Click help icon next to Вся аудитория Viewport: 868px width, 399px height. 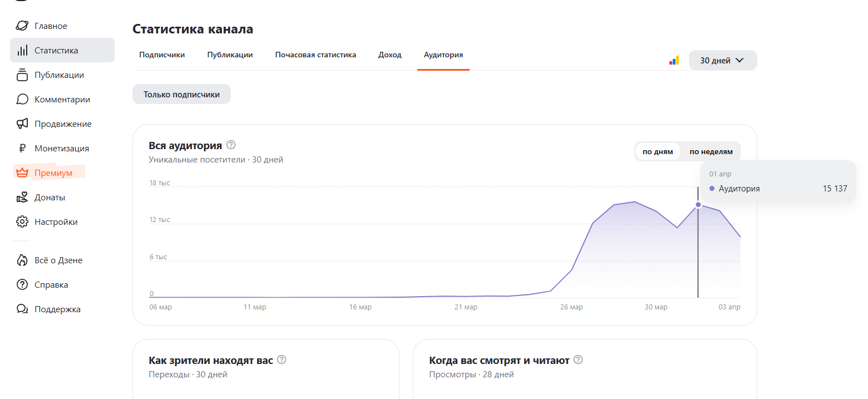click(x=231, y=145)
